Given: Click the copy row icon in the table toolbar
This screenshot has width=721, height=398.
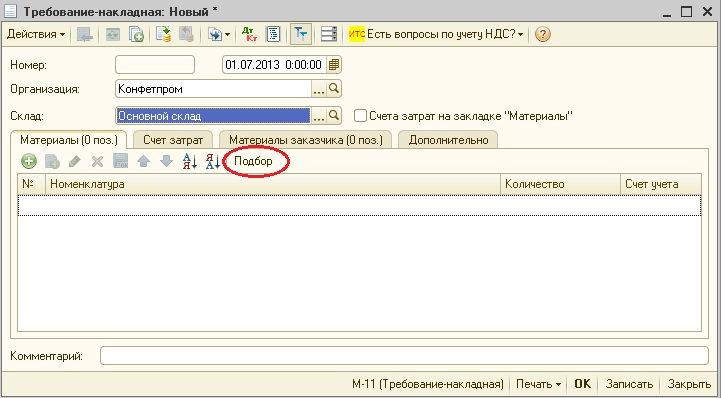Looking at the screenshot, I should pyautogui.click(x=52, y=161).
